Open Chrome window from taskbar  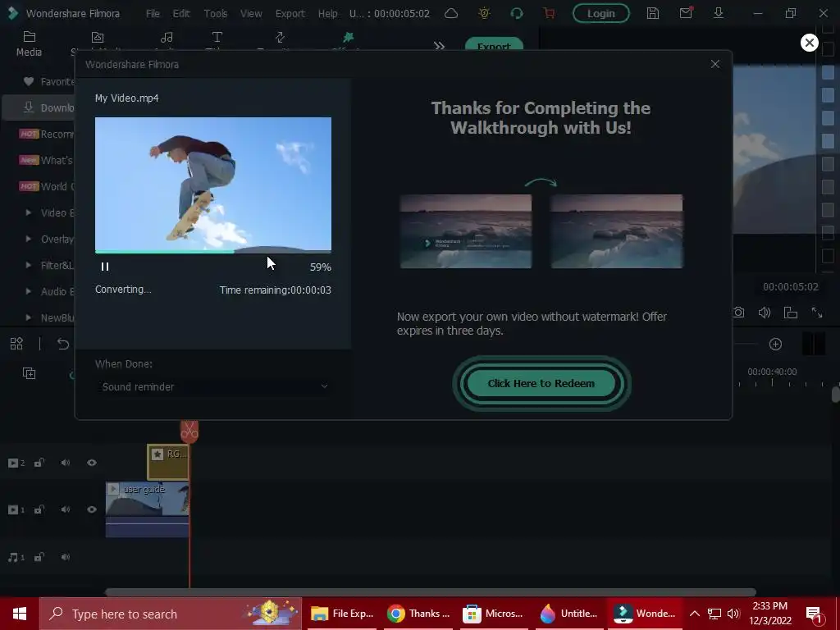419,614
